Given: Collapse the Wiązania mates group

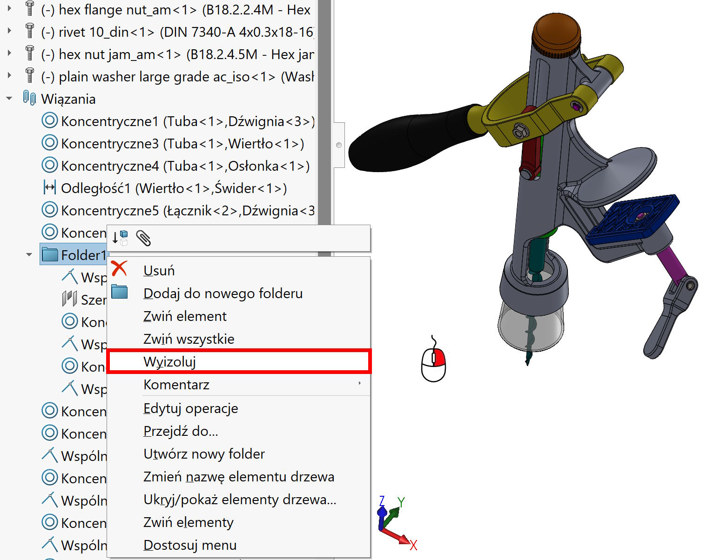Looking at the screenshot, I should click(x=9, y=99).
